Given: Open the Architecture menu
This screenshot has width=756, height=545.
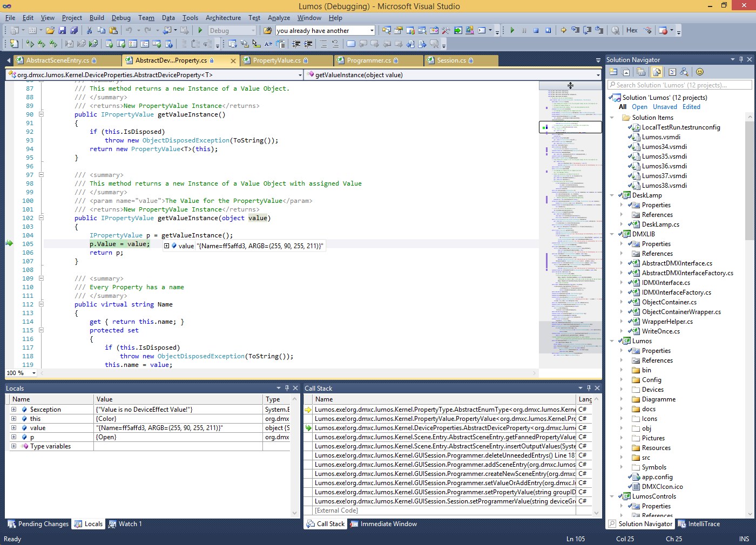Looking at the screenshot, I should (223, 18).
